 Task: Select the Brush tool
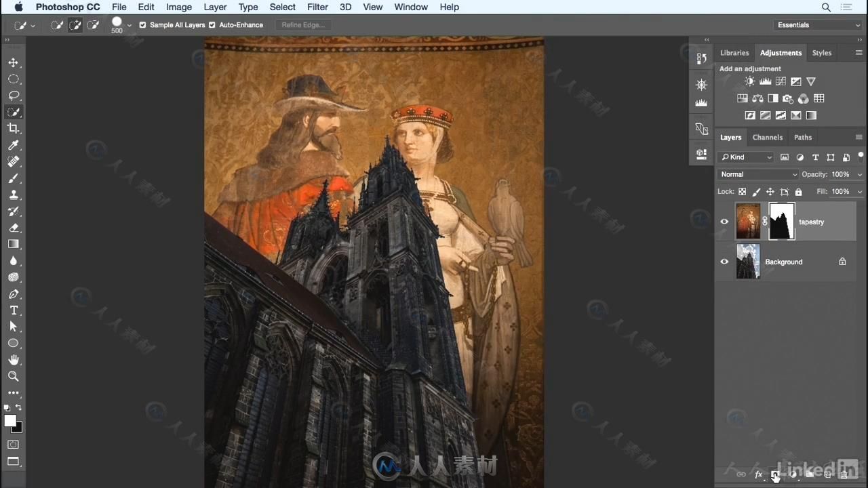tap(13, 178)
